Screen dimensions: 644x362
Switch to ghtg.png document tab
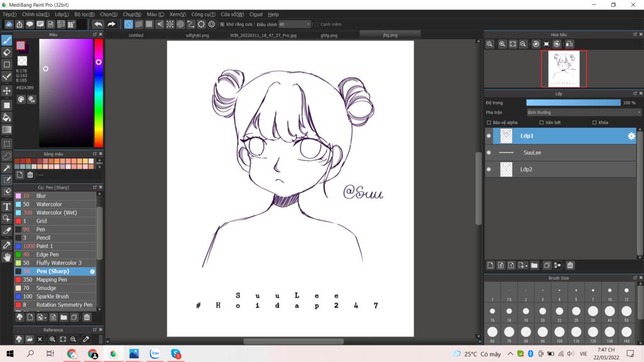[329, 35]
